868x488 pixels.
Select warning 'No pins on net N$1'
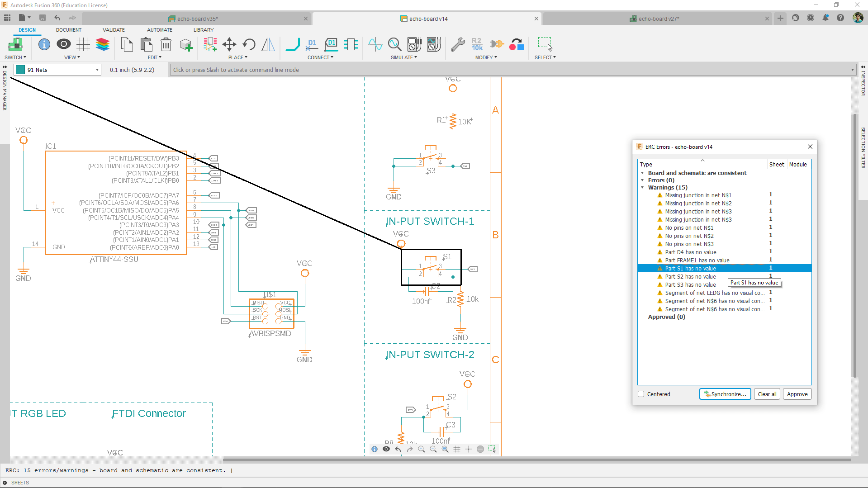[689, 228]
